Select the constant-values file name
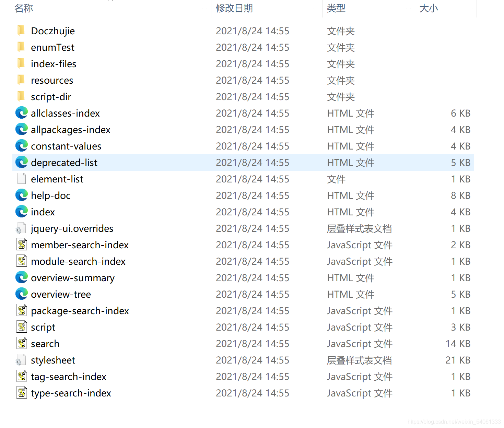 click(x=66, y=146)
